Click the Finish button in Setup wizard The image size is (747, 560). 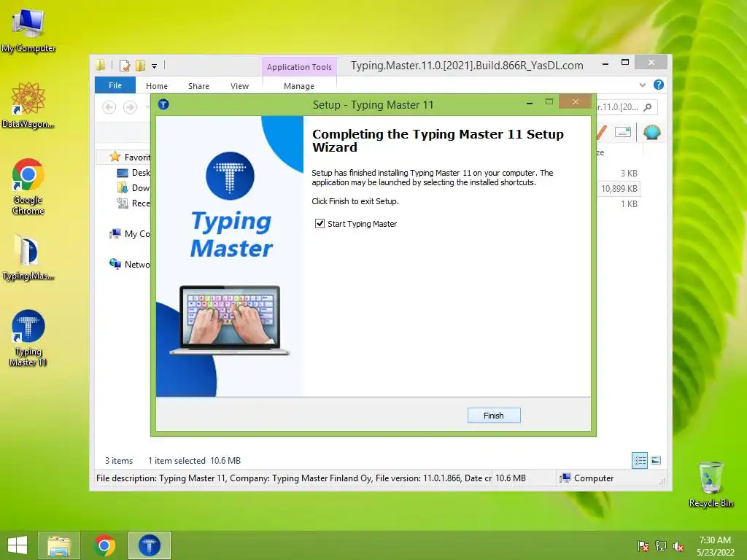pyautogui.click(x=494, y=415)
